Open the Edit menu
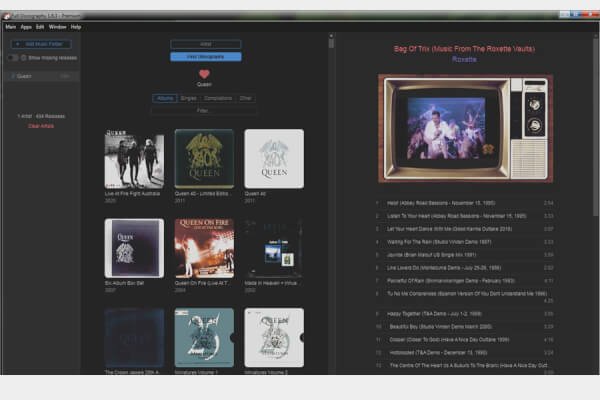Screen dimensions: 600x400 pyautogui.click(x=40, y=27)
